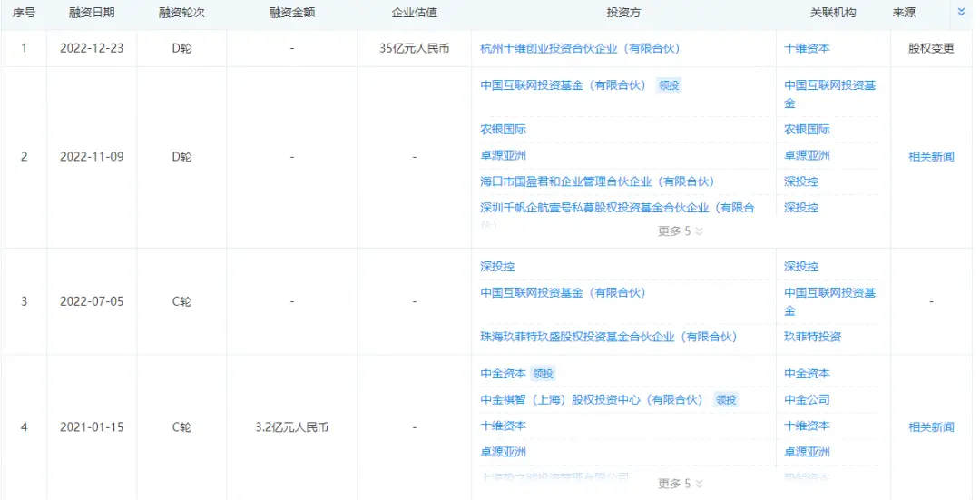Select the date cell 2021-01-15
The width and height of the screenshot is (980, 500).
tap(92, 427)
